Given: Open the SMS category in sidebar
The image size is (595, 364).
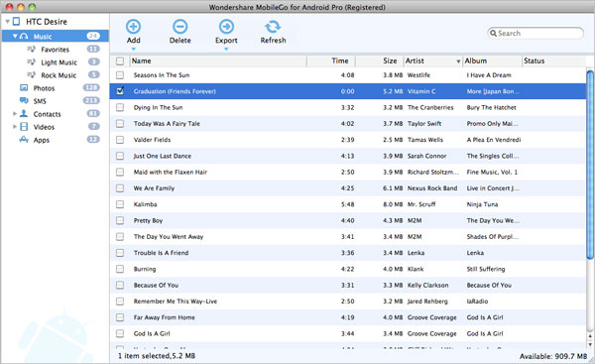Looking at the screenshot, I should [40, 101].
